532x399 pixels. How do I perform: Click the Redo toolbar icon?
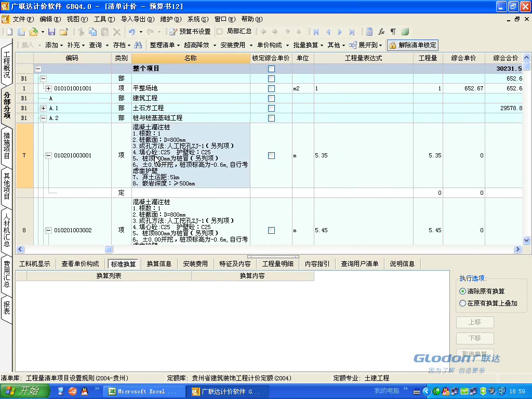tap(151, 31)
